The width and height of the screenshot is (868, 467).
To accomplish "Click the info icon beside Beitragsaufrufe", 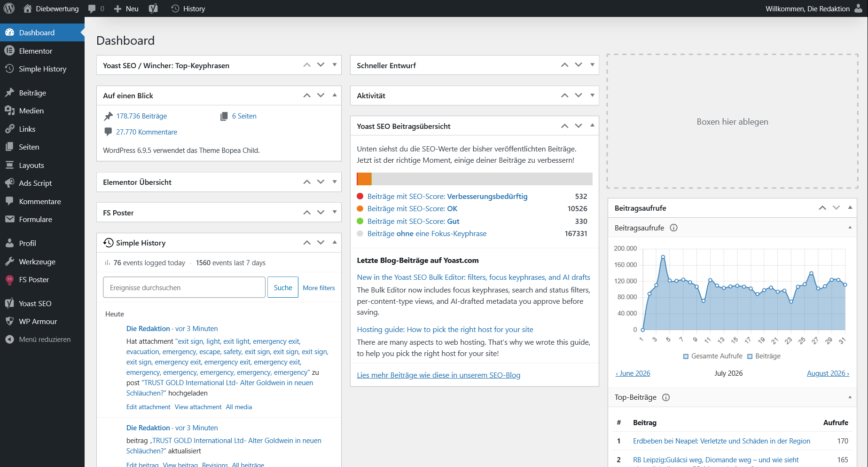I will click(673, 228).
